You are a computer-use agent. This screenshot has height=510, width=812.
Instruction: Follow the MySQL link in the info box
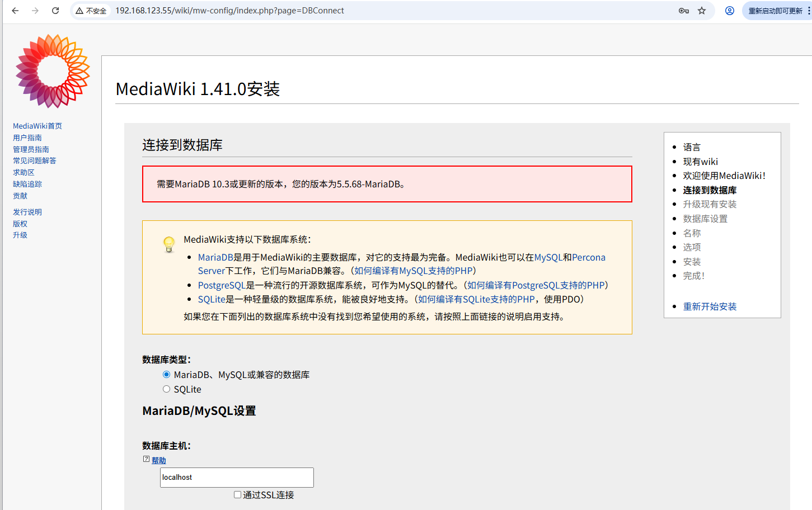pyautogui.click(x=548, y=257)
